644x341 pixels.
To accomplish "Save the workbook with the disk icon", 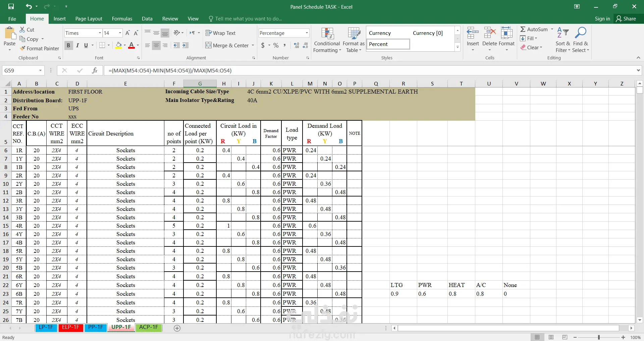I will (x=11, y=6).
